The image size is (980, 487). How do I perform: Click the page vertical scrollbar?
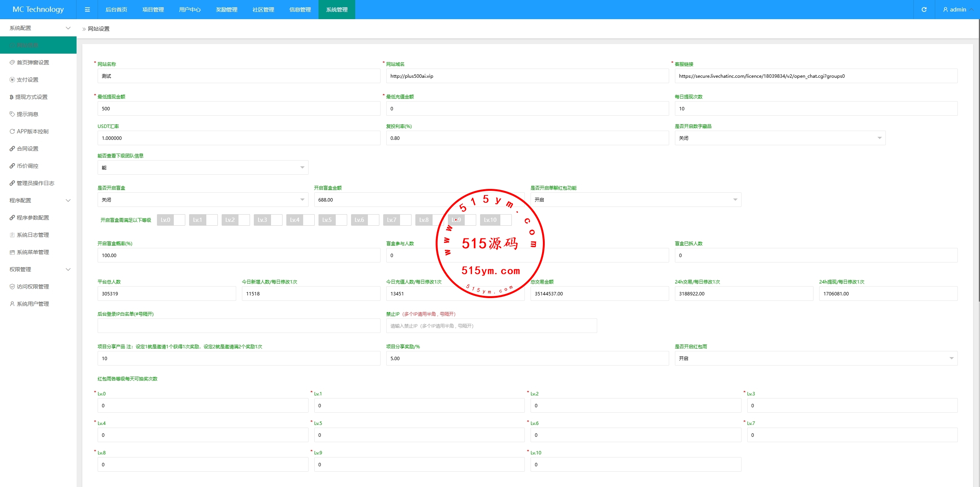coord(978,153)
